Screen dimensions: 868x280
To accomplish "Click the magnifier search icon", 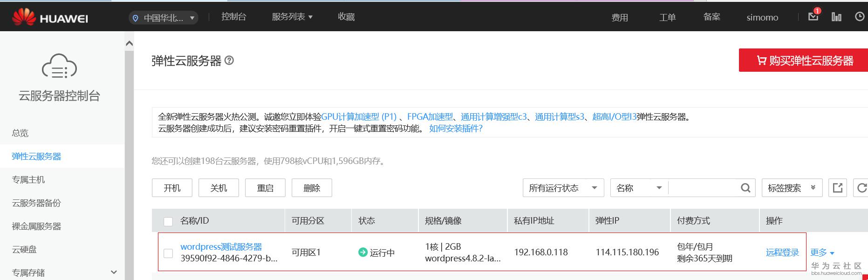I will pyautogui.click(x=745, y=188).
